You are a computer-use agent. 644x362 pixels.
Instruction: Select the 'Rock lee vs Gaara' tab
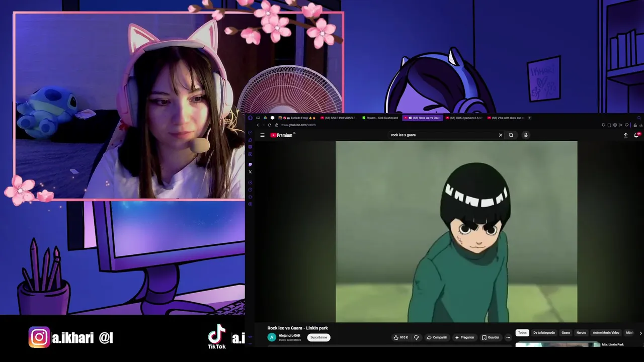tap(422, 118)
